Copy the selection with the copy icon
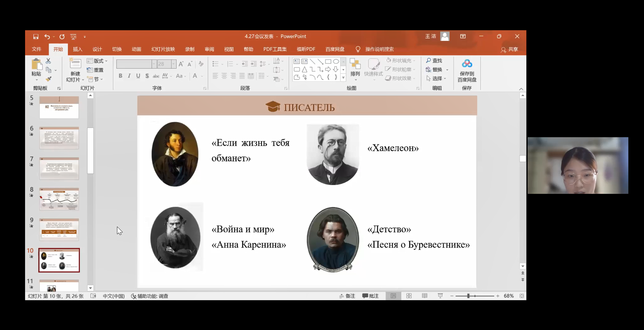 pyautogui.click(x=49, y=70)
